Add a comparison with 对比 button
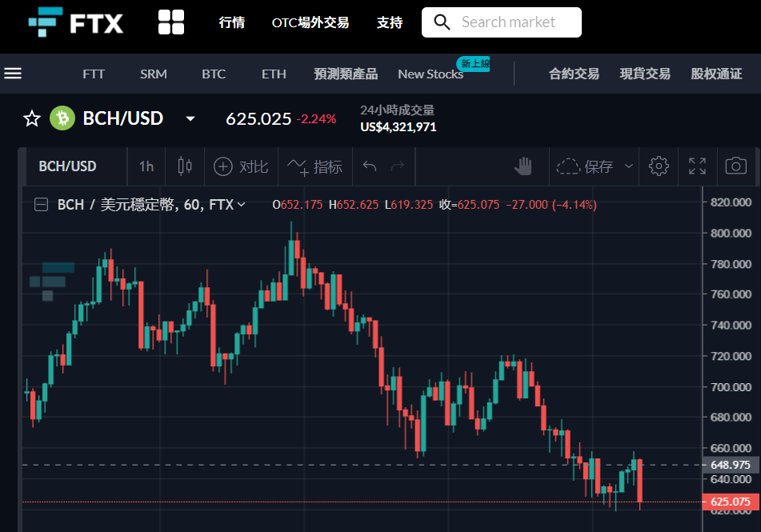 (241, 166)
